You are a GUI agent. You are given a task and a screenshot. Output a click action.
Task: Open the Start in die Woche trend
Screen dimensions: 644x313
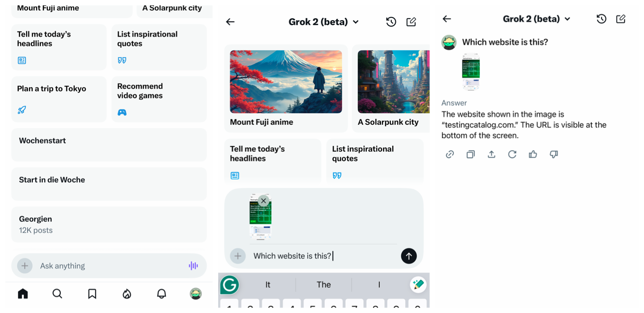coord(109,184)
